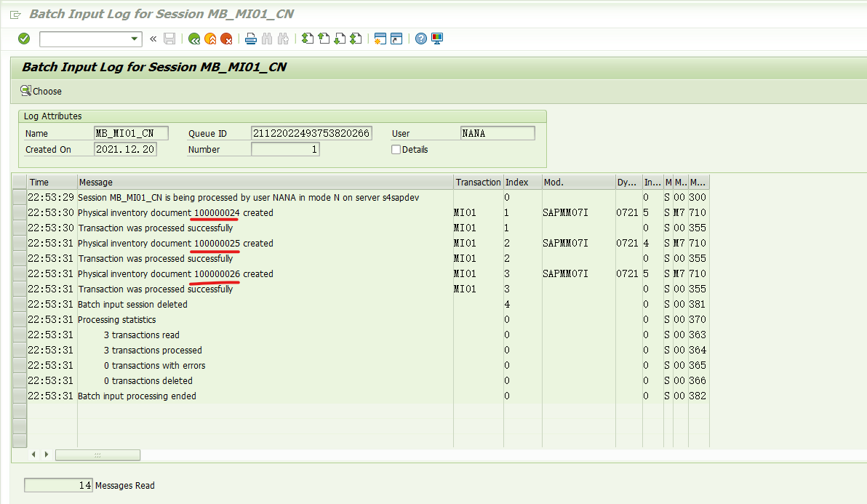The height and width of the screenshot is (504, 867).
Task: Click the red Cancel icon
Action: [226, 39]
